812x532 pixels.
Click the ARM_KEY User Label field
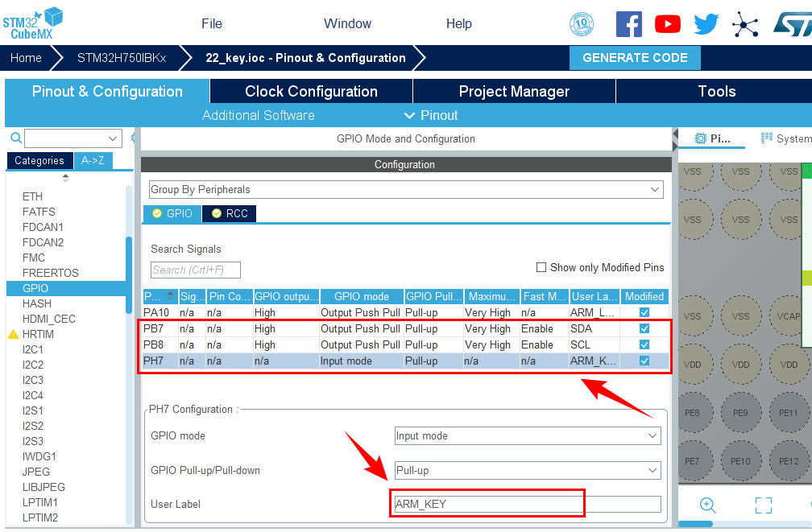(527, 505)
